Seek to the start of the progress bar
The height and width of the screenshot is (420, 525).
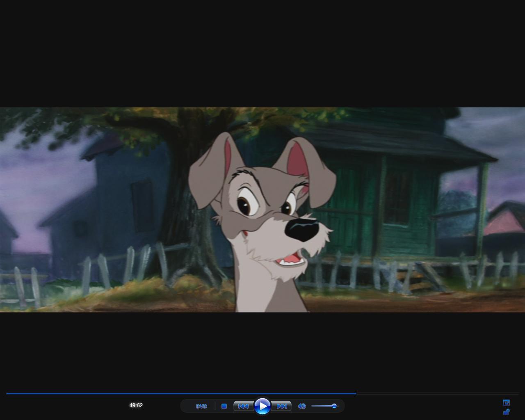[x=7, y=393]
